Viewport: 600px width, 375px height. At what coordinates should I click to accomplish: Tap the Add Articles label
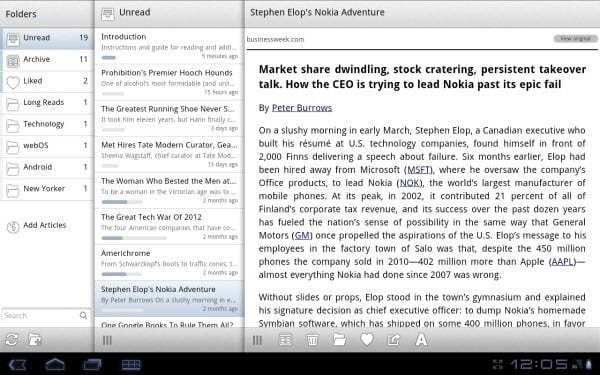pyautogui.click(x=45, y=225)
